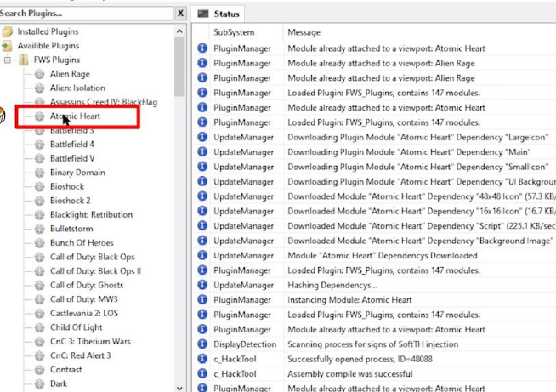
Task: Click the gear icon beside Bioshock 2
Action: 40,201
